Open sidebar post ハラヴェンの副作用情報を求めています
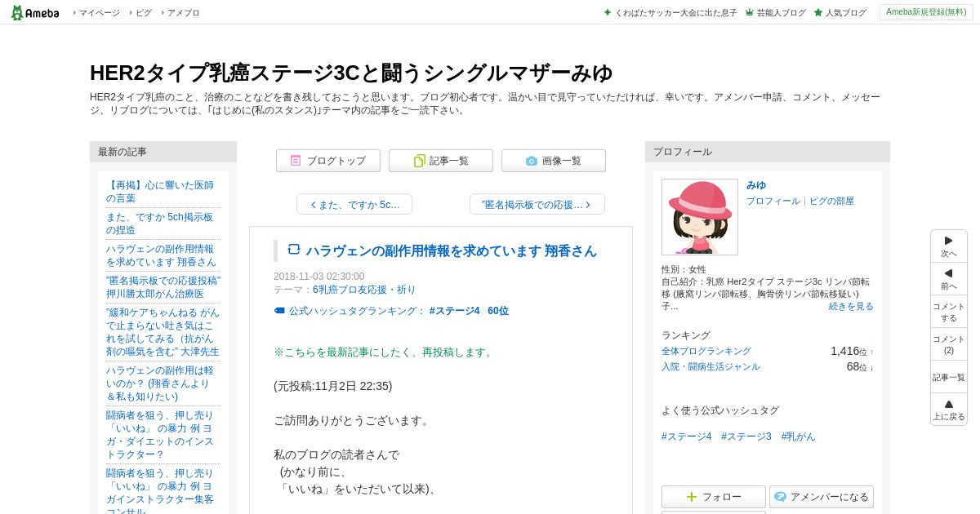The width and height of the screenshot is (980, 514). pyautogui.click(x=161, y=255)
